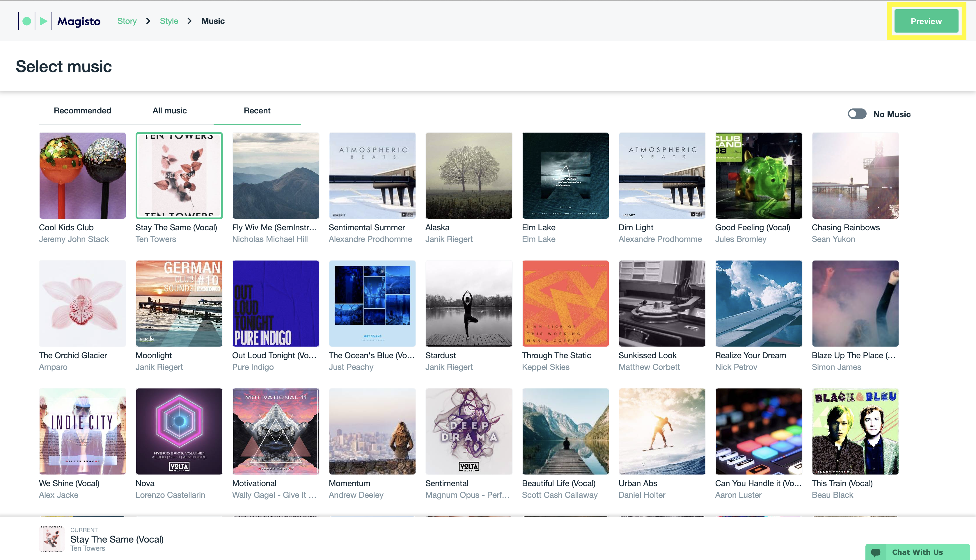Switch to the All music tab
The height and width of the screenshot is (560, 976).
(x=170, y=111)
